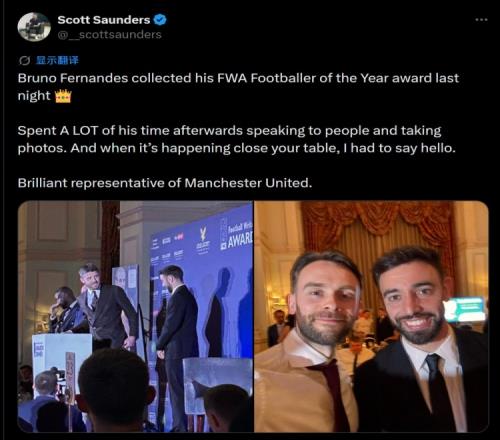
Task: Open Scott Saunders' profile avatar
Action: 34,27
